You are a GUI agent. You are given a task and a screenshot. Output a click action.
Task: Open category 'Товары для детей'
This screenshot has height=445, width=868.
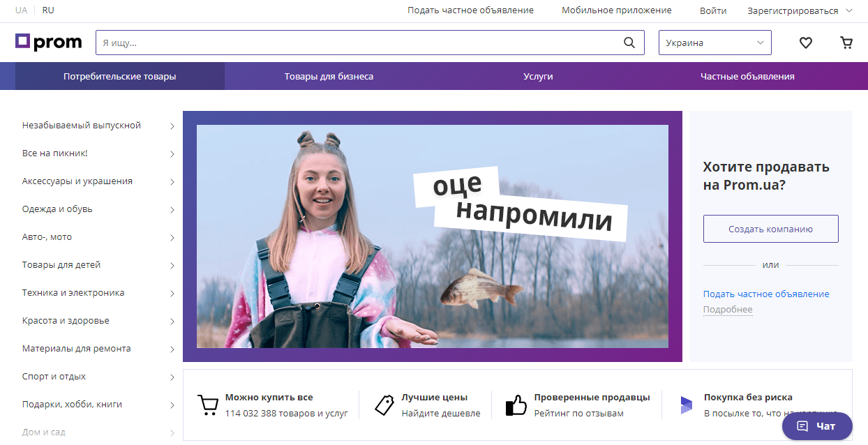(61, 265)
